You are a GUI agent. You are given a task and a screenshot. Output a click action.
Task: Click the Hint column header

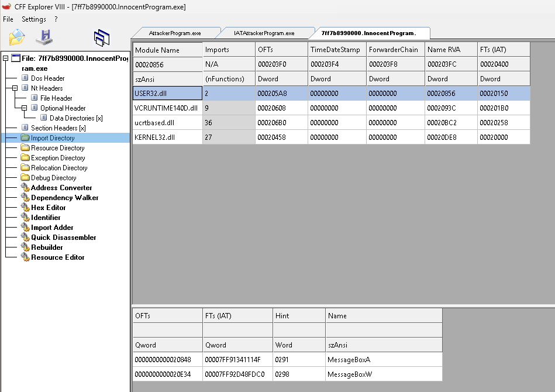point(299,315)
